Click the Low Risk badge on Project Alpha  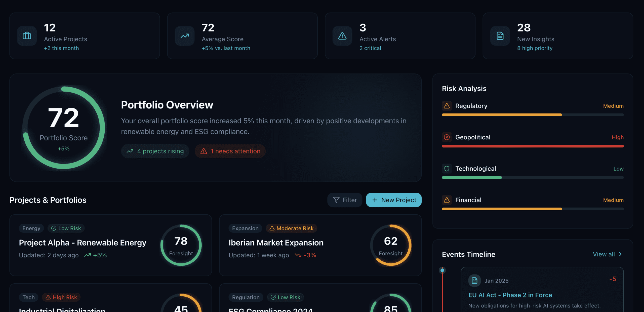(x=66, y=228)
